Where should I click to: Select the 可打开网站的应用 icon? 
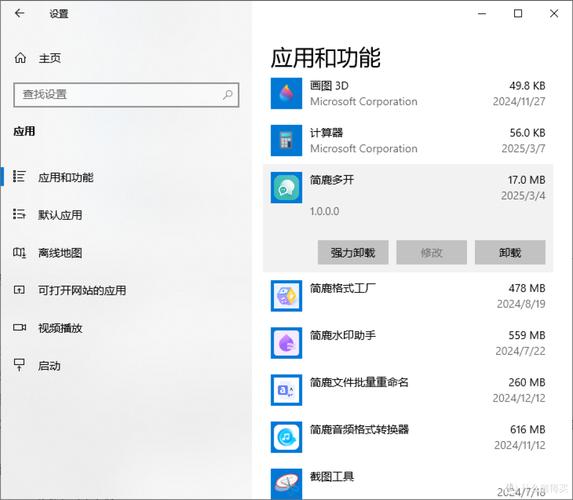[19, 290]
